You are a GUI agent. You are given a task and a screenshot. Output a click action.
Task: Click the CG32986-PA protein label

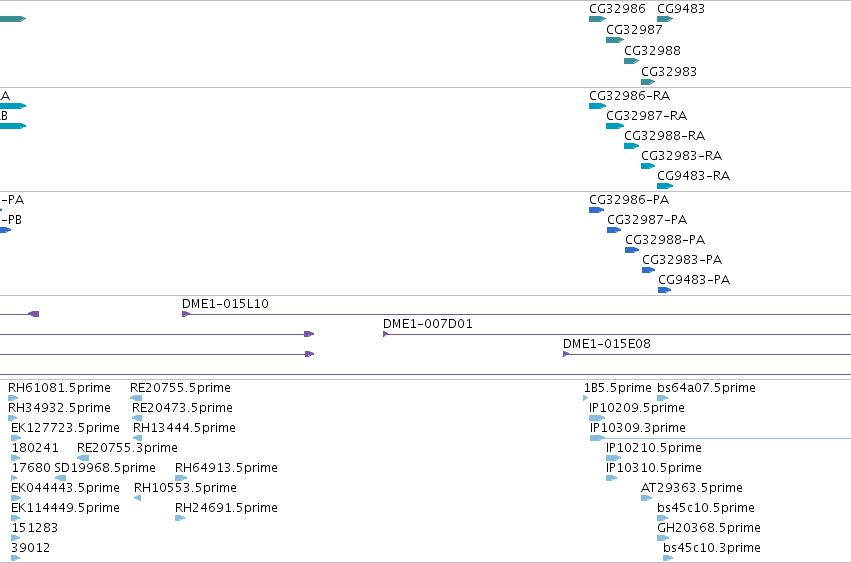tap(629, 199)
